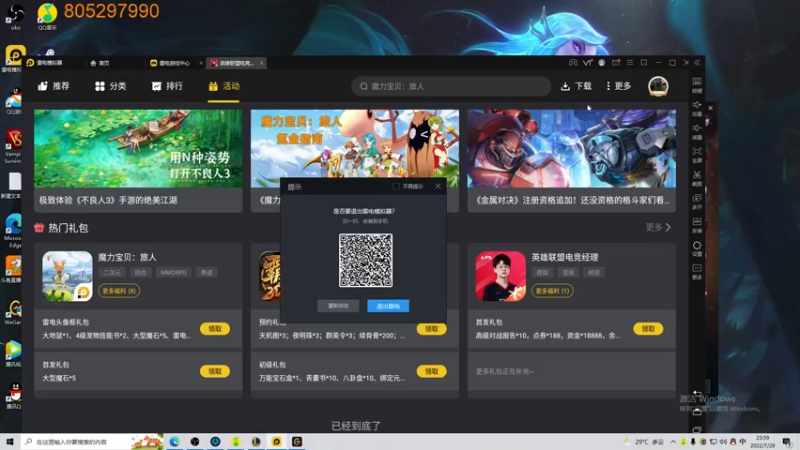Expand 更多 next to 热门礼包

tap(658, 227)
